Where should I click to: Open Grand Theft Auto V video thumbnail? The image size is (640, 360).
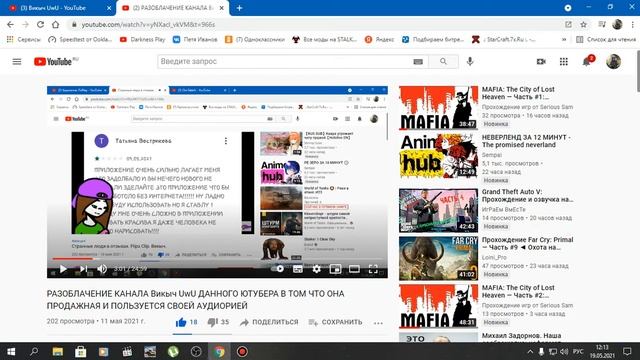click(438, 211)
